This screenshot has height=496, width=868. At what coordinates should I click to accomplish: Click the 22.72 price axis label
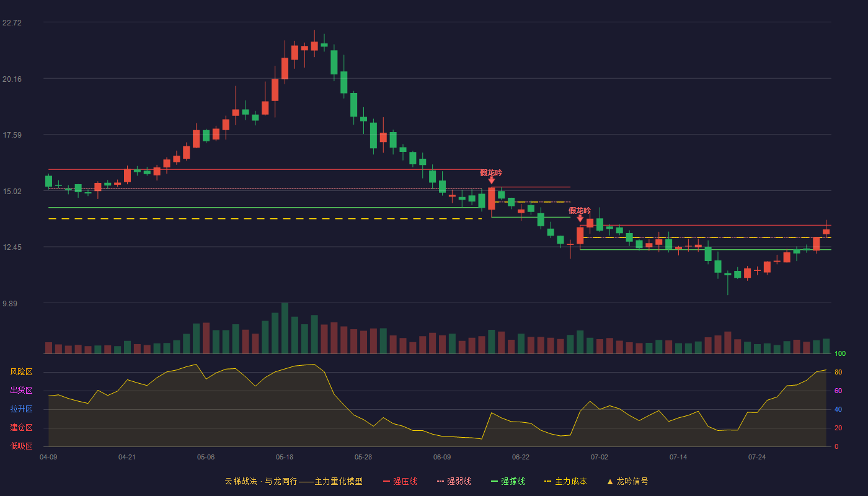[x=12, y=23]
